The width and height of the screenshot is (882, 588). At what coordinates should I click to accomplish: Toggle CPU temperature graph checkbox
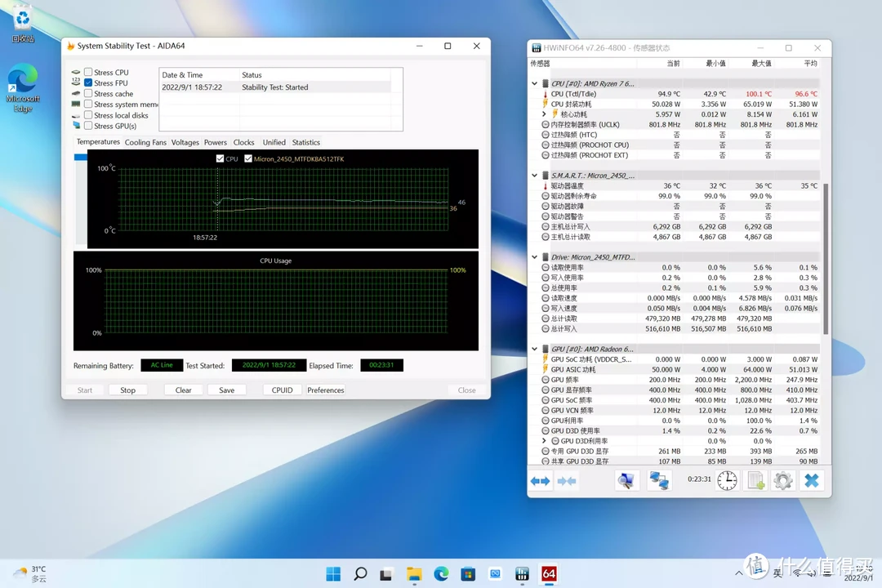pyautogui.click(x=220, y=158)
